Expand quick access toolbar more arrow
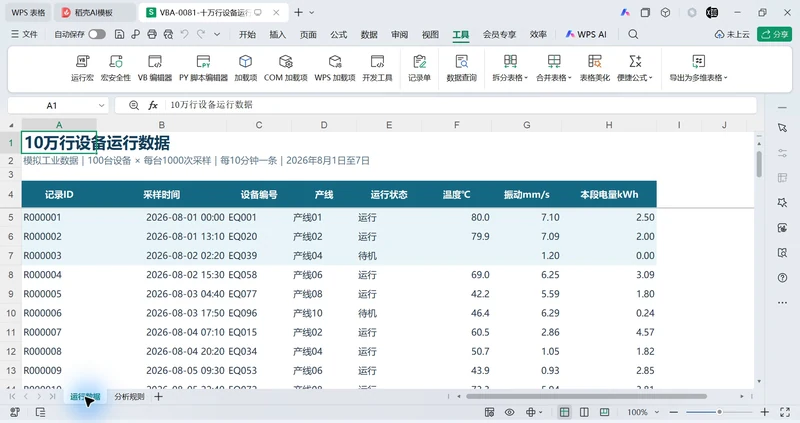The width and height of the screenshot is (800, 423). (217, 34)
